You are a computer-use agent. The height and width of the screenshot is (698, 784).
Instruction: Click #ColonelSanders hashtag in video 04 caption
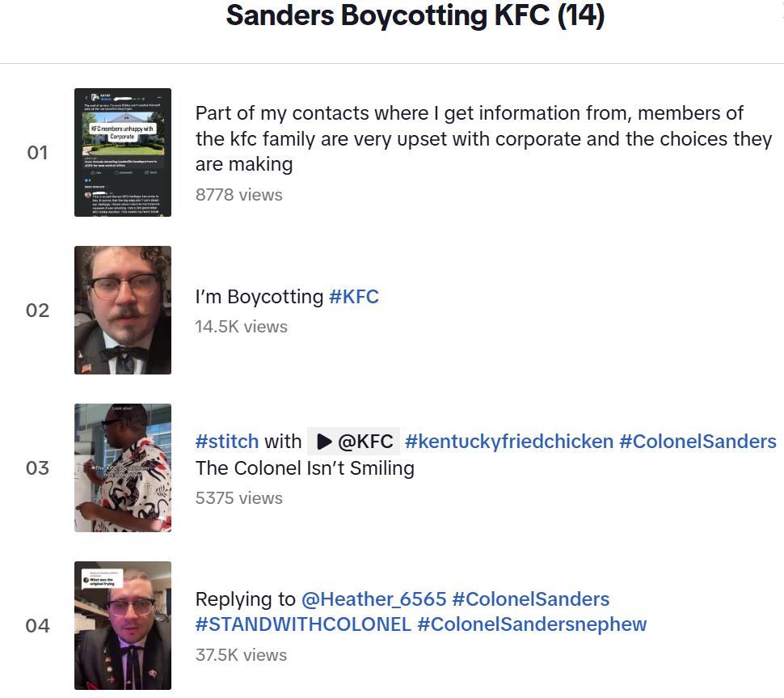pyautogui.click(x=530, y=599)
